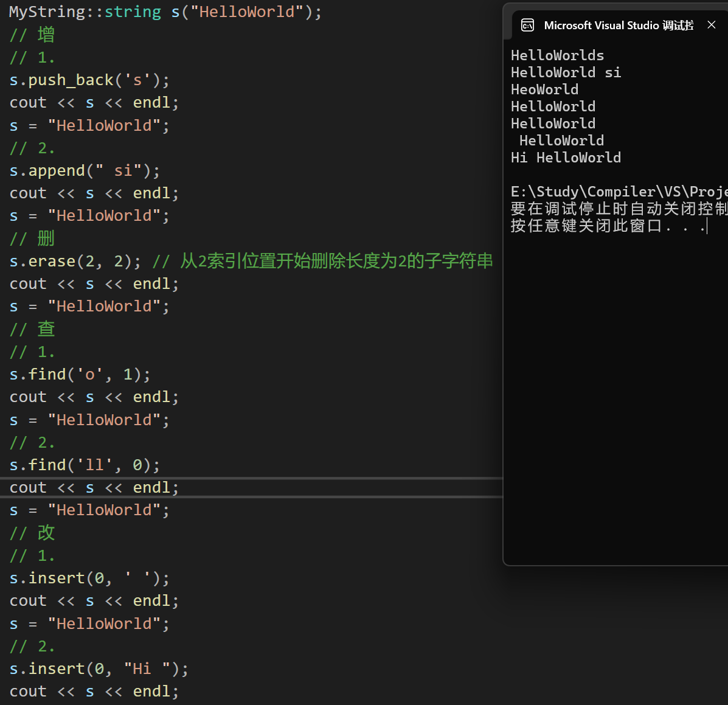Viewport: 728px width, 705px height.
Task: Click the "Hi HelloWorld" console output line
Action: coord(566,158)
